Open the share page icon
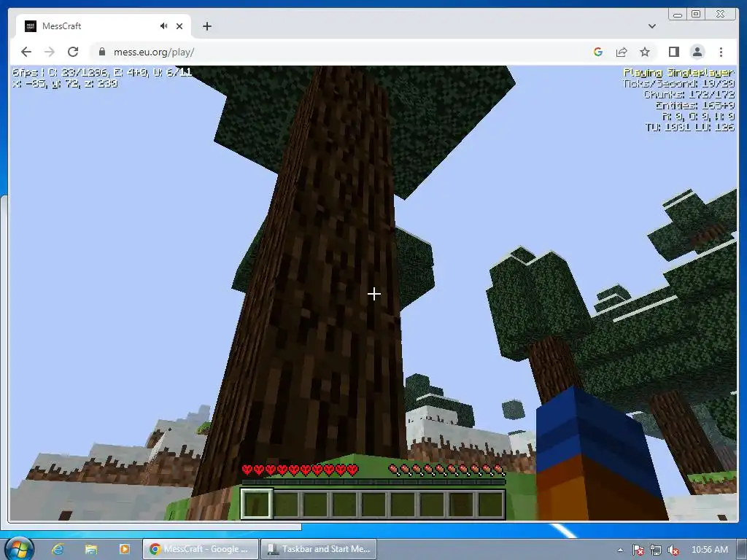747x560 pixels. click(x=622, y=52)
